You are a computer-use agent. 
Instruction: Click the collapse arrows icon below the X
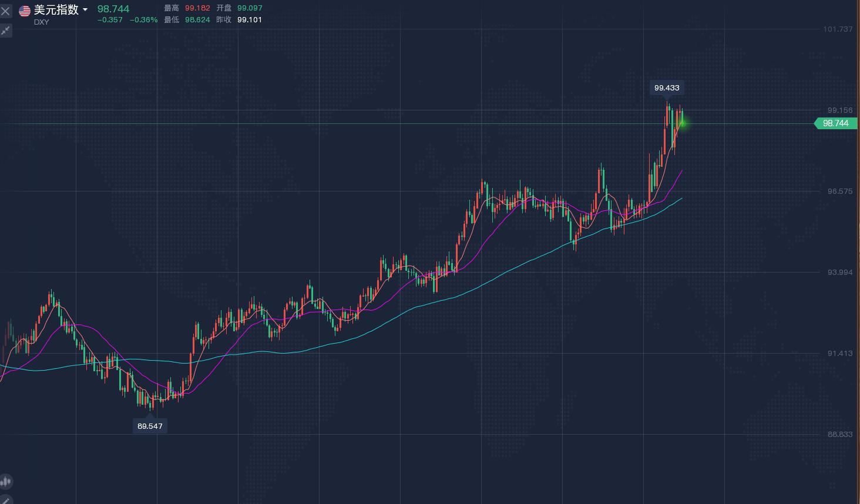[6, 31]
